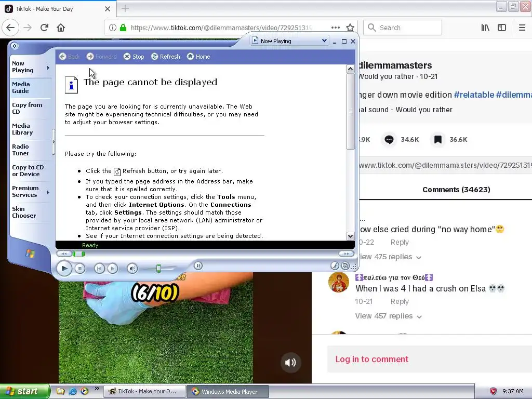Open the Firefox hamburger menu
The image size is (532, 399).
click(x=522, y=28)
